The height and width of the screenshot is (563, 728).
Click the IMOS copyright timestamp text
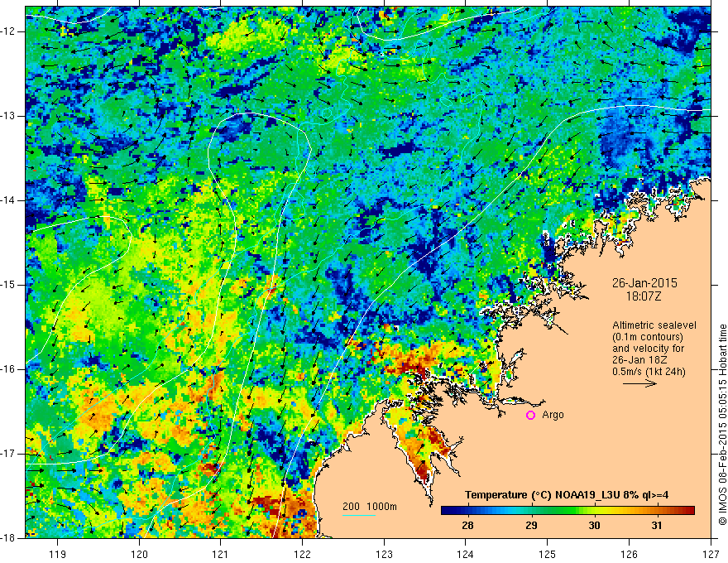pos(722,425)
